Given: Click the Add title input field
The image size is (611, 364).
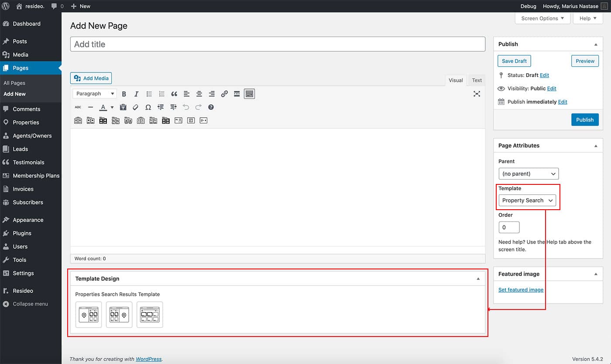Looking at the screenshot, I should point(278,44).
